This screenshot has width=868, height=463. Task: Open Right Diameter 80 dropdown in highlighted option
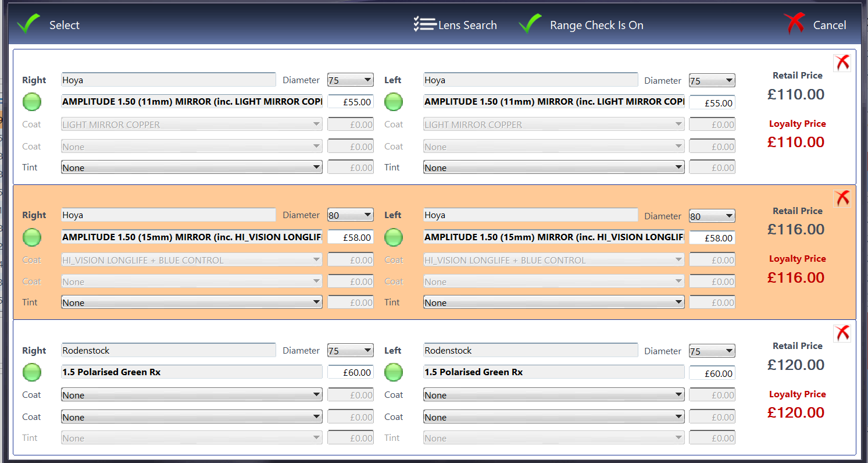pyautogui.click(x=351, y=215)
